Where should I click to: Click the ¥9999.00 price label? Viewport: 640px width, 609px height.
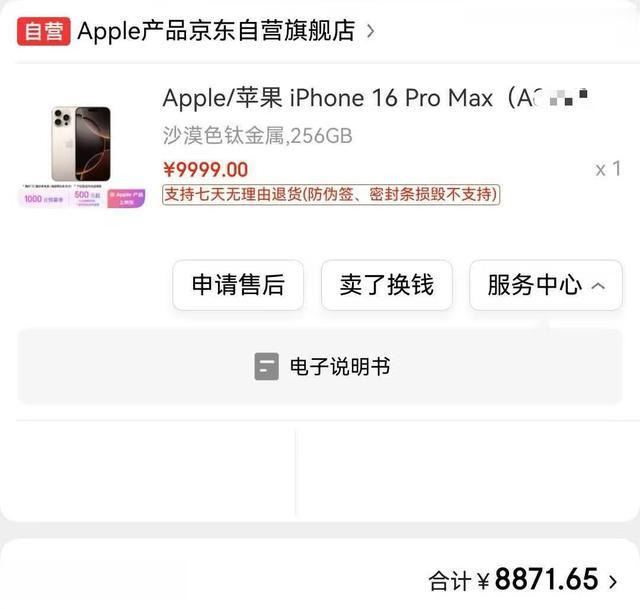(x=205, y=169)
